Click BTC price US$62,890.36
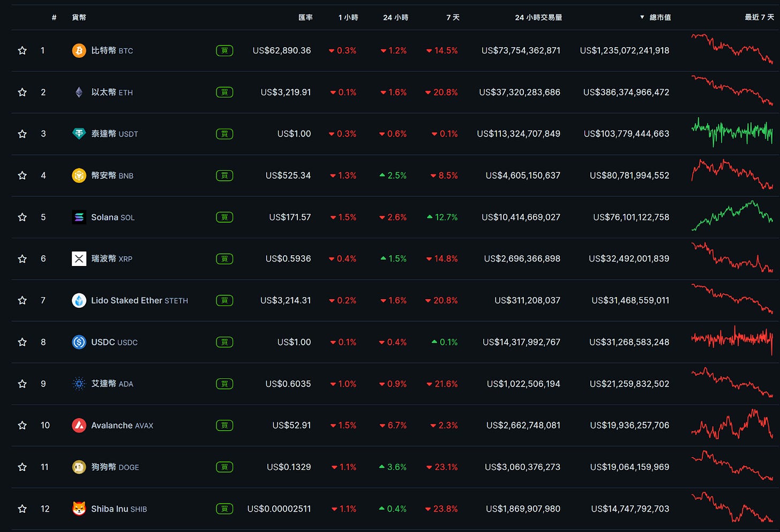 282,50
